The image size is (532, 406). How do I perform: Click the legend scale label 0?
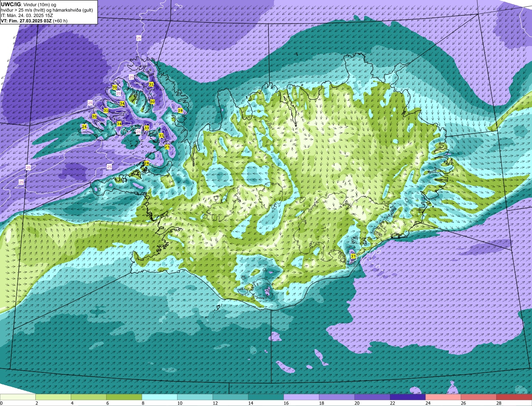1,403
